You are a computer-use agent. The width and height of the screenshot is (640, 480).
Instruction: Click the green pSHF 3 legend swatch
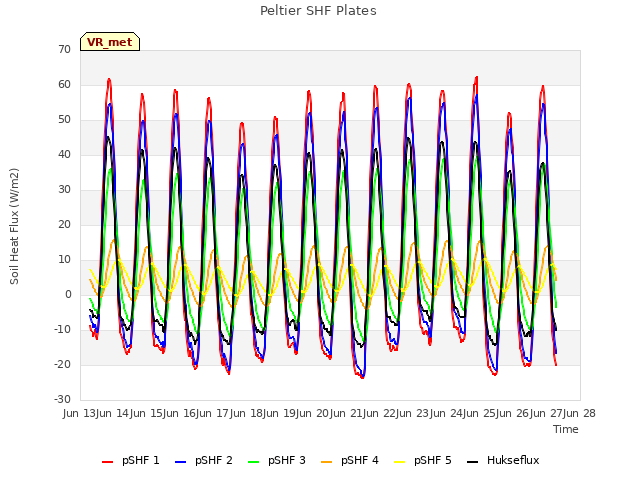click(x=253, y=462)
